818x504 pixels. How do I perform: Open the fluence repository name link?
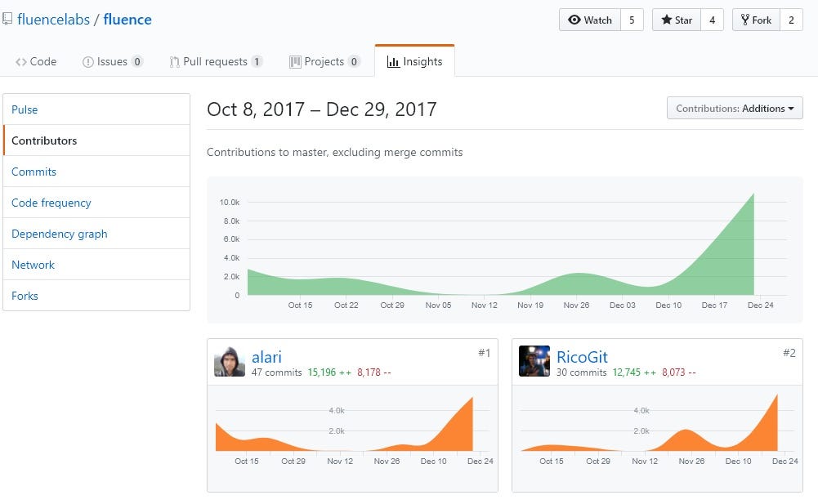(x=127, y=20)
